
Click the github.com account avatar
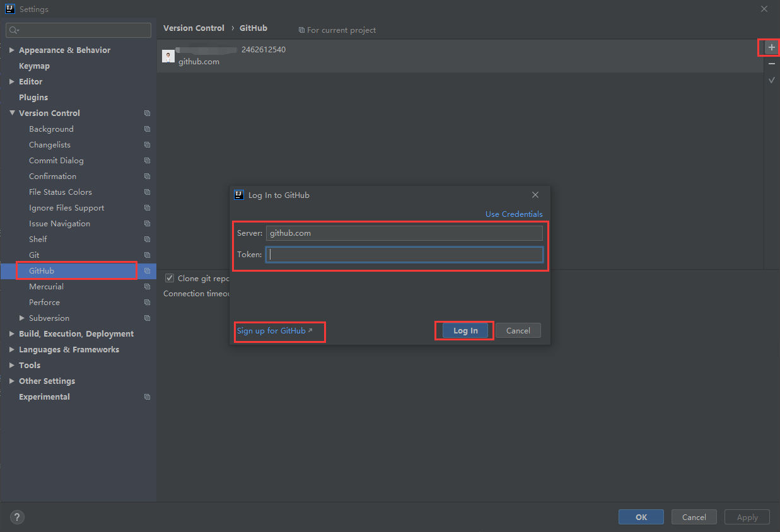pyautogui.click(x=168, y=56)
